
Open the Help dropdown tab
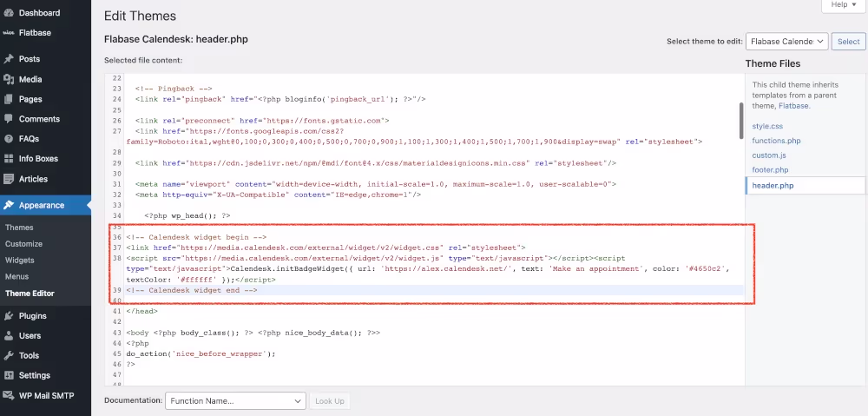coord(843,5)
